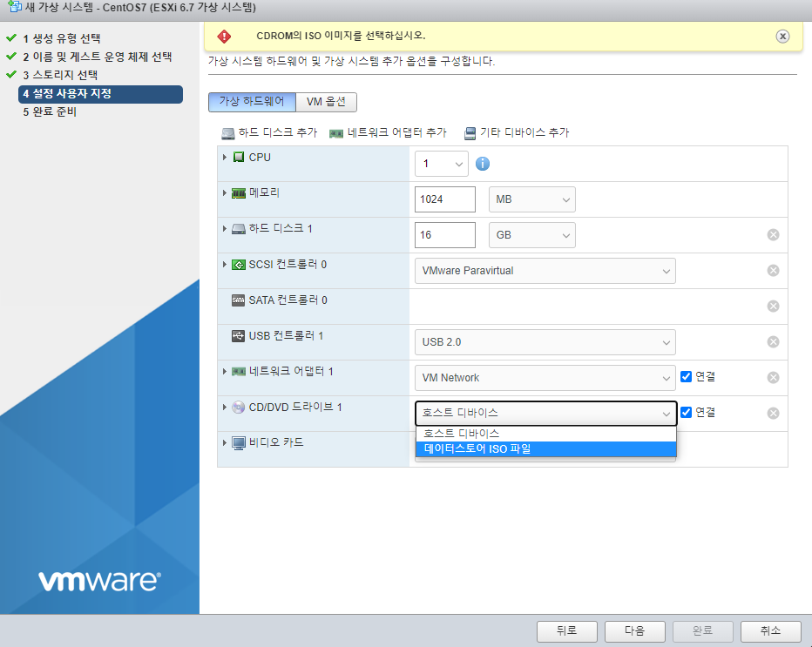This screenshot has height=647, width=812.
Task: Click the 다음 button
Action: click(x=635, y=631)
